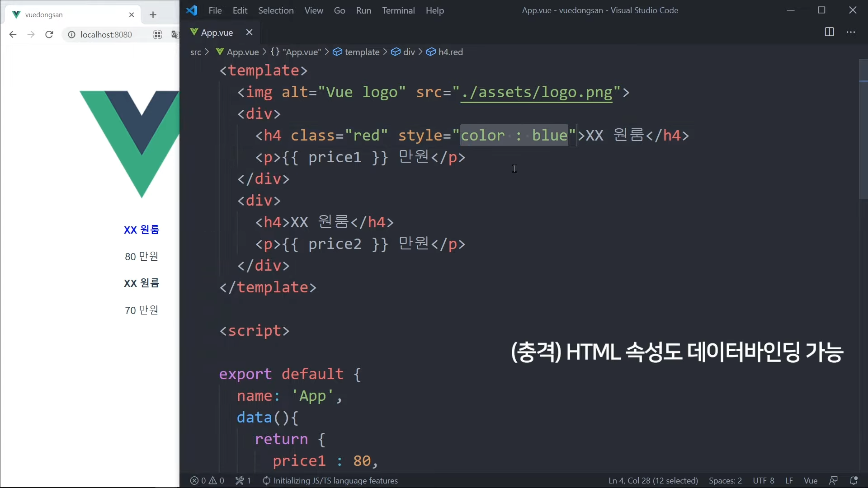This screenshot has width=868, height=488.
Task: Click the App.vue breadcrumb segment
Action: click(242, 52)
